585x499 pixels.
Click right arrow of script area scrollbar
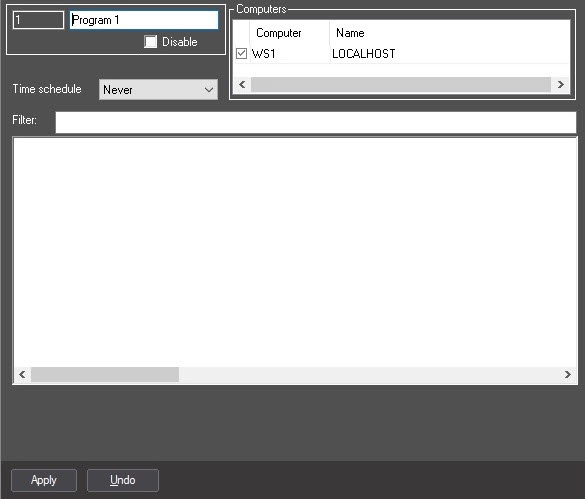point(567,374)
